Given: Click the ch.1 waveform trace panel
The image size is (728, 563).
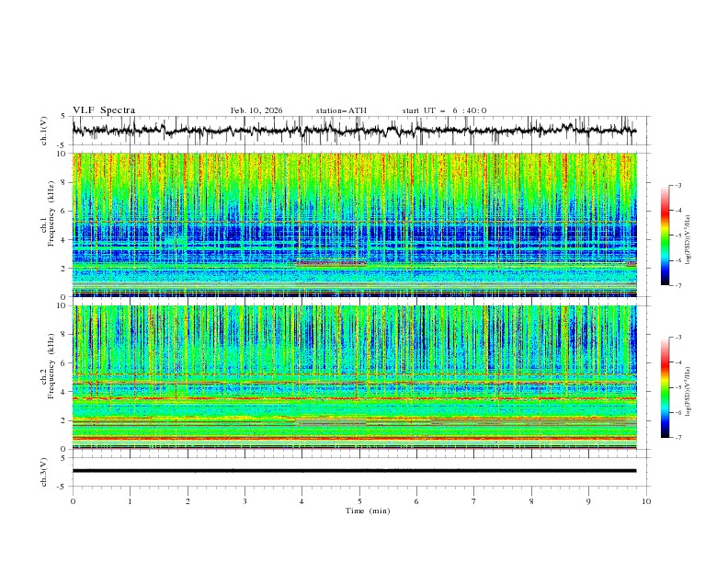Looking at the screenshot, I should click(359, 131).
